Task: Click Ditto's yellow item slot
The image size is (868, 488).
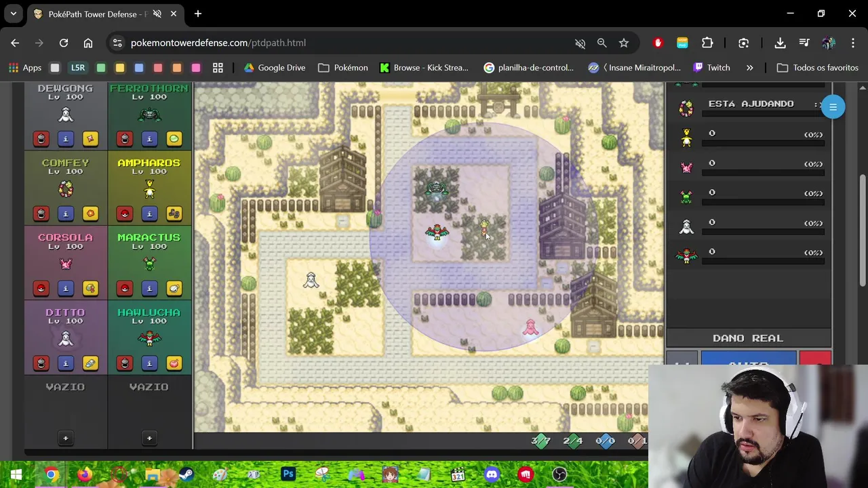Action: tap(90, 363)
